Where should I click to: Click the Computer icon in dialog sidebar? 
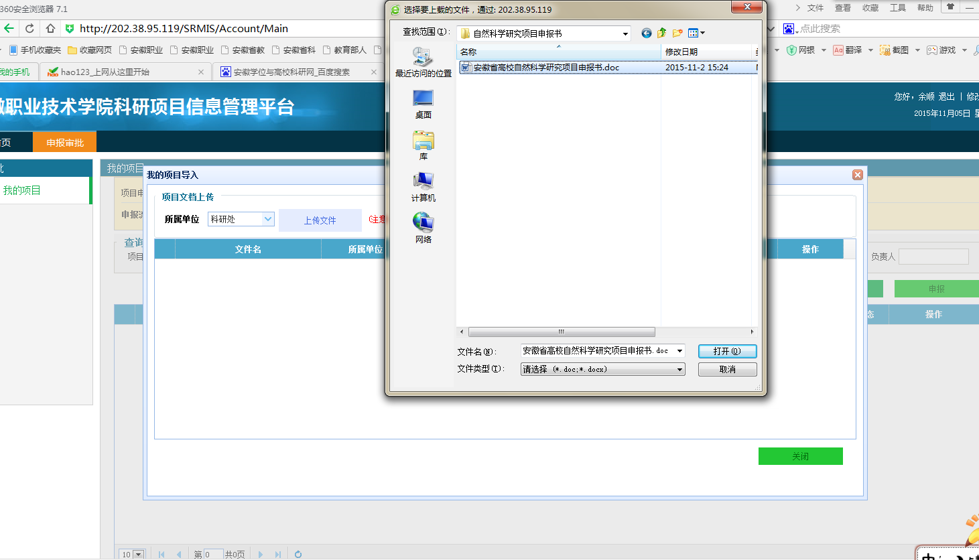423,182
